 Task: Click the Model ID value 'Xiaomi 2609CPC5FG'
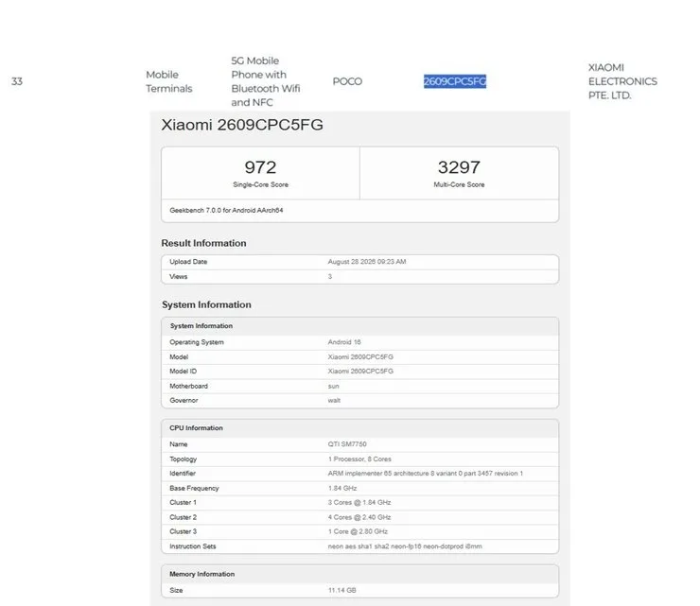point(360,372)
